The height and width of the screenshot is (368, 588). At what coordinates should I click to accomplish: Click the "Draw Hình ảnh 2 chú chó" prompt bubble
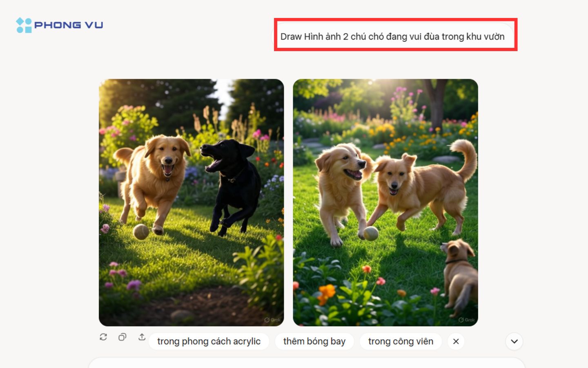(392, 37)
